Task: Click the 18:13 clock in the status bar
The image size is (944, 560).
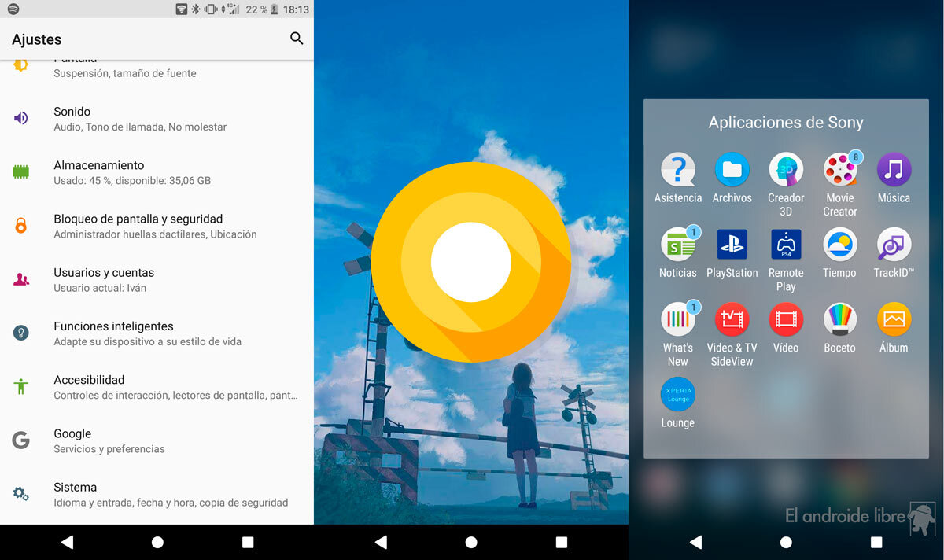Action: [296, 9]
